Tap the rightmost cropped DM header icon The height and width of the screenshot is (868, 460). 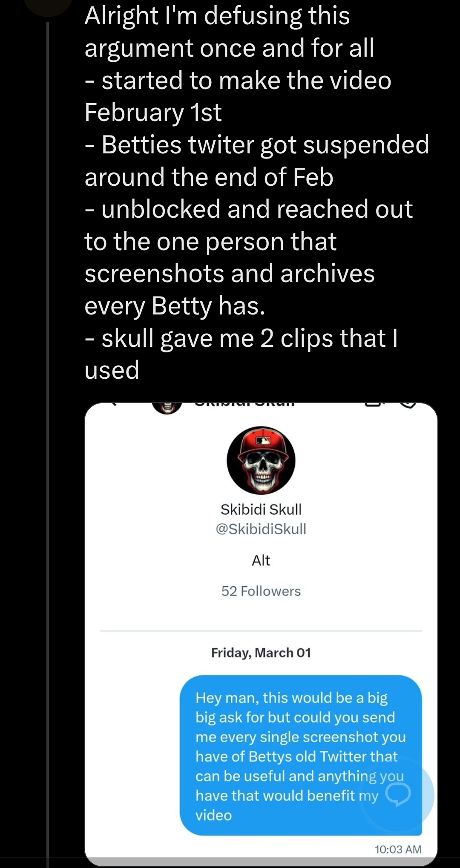pos(408,405)
